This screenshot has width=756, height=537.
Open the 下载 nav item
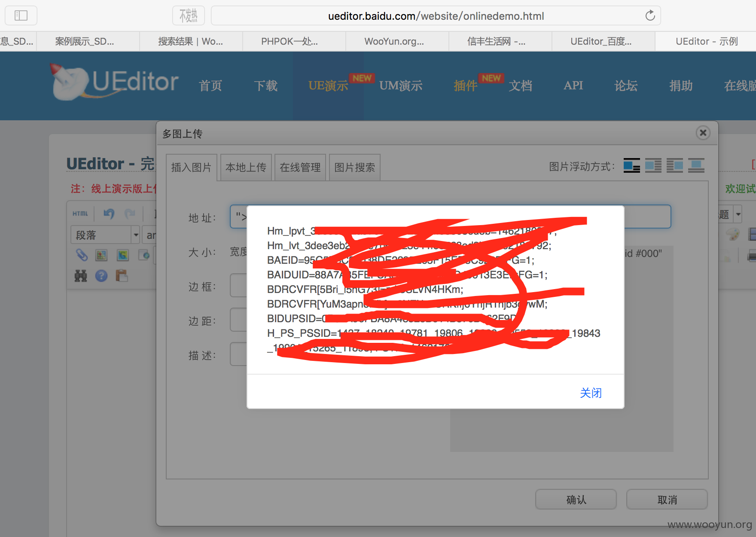click(266, 86)
